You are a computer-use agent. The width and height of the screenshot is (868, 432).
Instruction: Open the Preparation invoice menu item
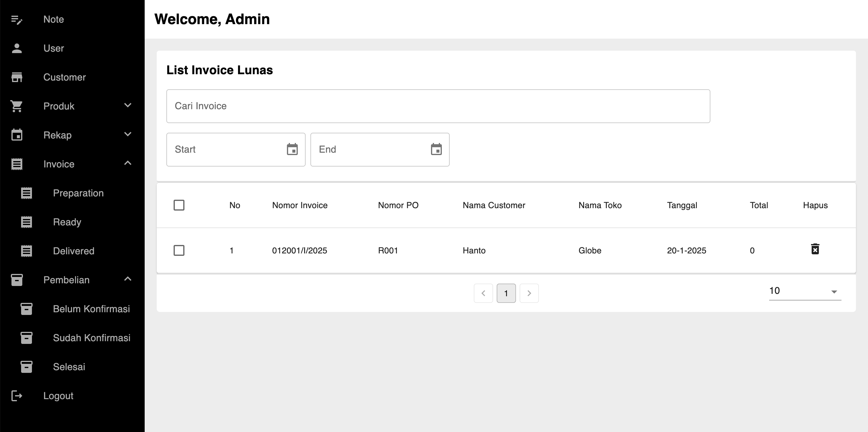(x=78, y=193)
